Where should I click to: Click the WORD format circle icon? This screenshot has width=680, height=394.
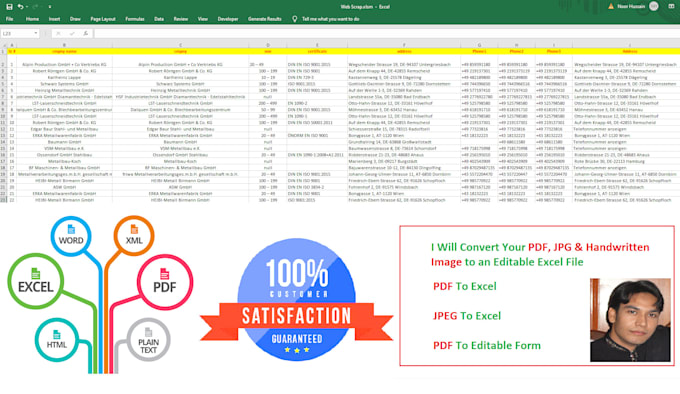[71, 236]
